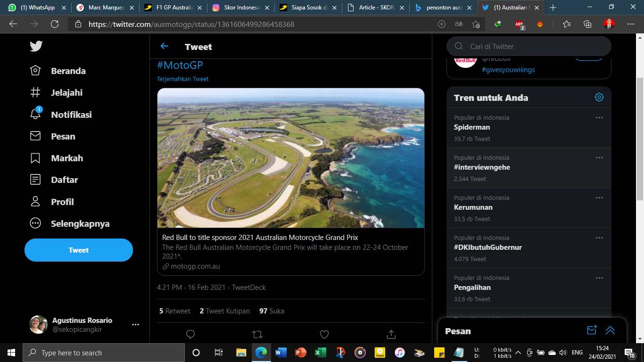Open more options for Kerumunan trend
The width and height of the screenshot is (644, 362).
point(599,198)
